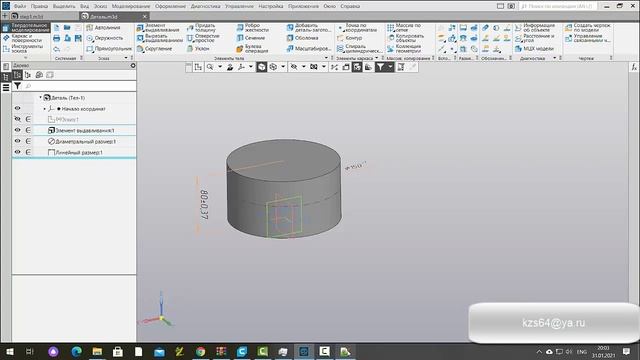
Task: Select the Окружность circle tool
Action: coord(104,38)
